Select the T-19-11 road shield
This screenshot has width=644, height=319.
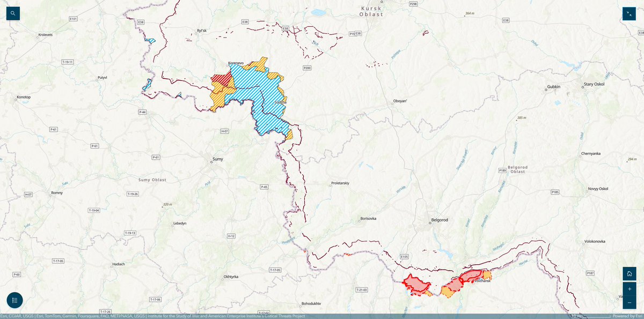pos(68,62)
